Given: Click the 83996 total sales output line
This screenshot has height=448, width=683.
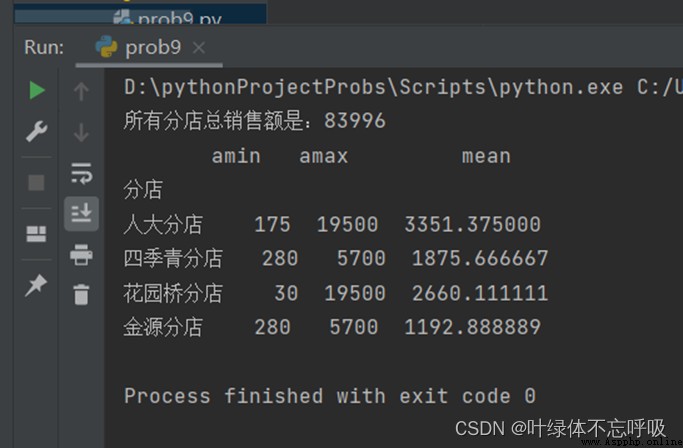Looking at the screenshot, I should click(x=255, y=120).
